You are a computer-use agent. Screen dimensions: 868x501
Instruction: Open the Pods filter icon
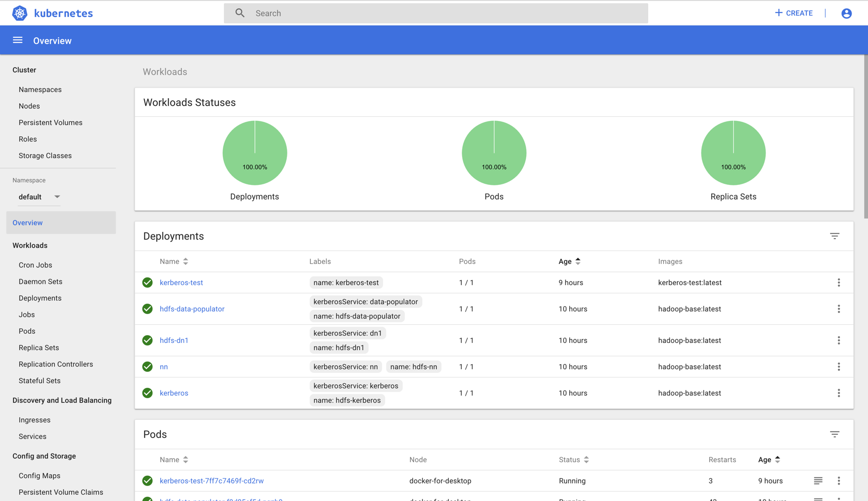[x=834, y=434]
